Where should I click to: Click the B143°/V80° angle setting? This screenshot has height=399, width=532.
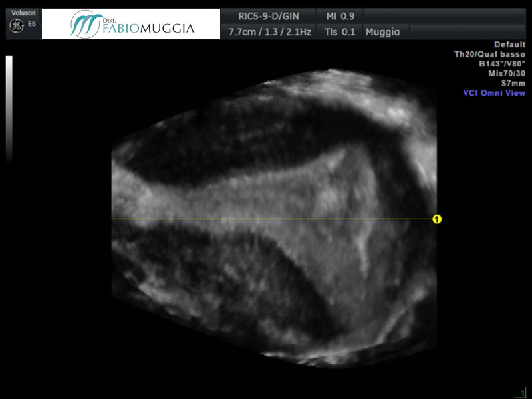click(502, 64)
